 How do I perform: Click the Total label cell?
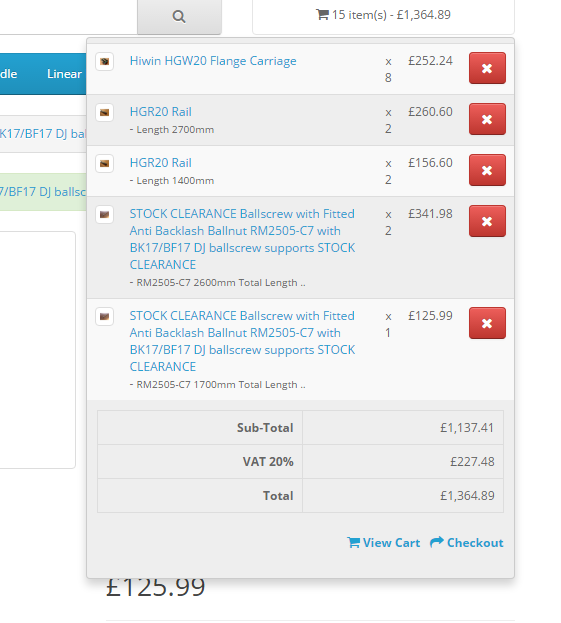(200, 495)
